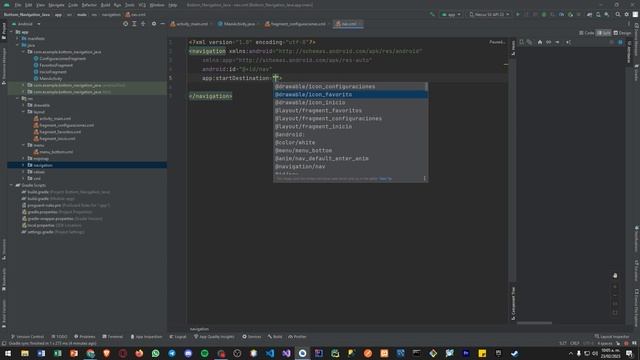Image resolution: width=640 pixels, height=360 pixels.
Task: Click the Collapse All icon in Project panel
Action: (x=143, y=24)
